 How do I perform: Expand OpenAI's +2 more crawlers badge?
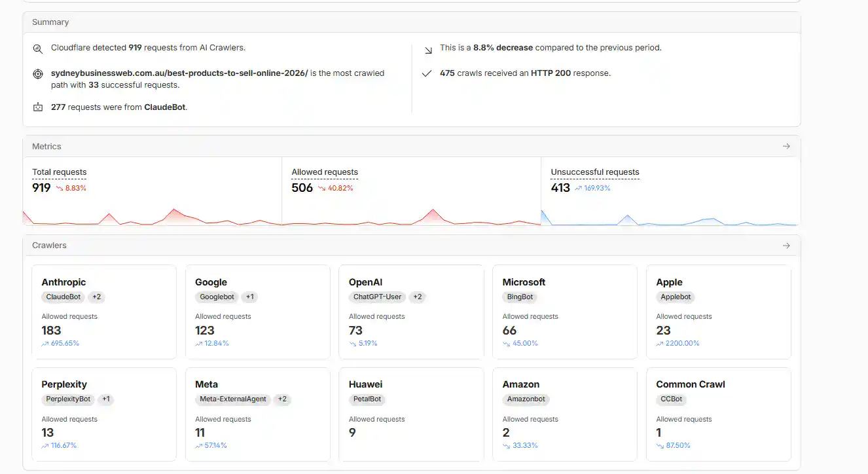pos(418,297)
